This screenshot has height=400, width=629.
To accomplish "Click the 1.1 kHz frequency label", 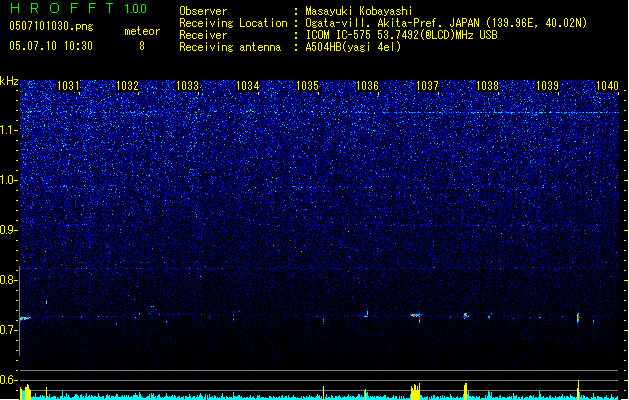I will pyautogui.click(x=8, y=130).
